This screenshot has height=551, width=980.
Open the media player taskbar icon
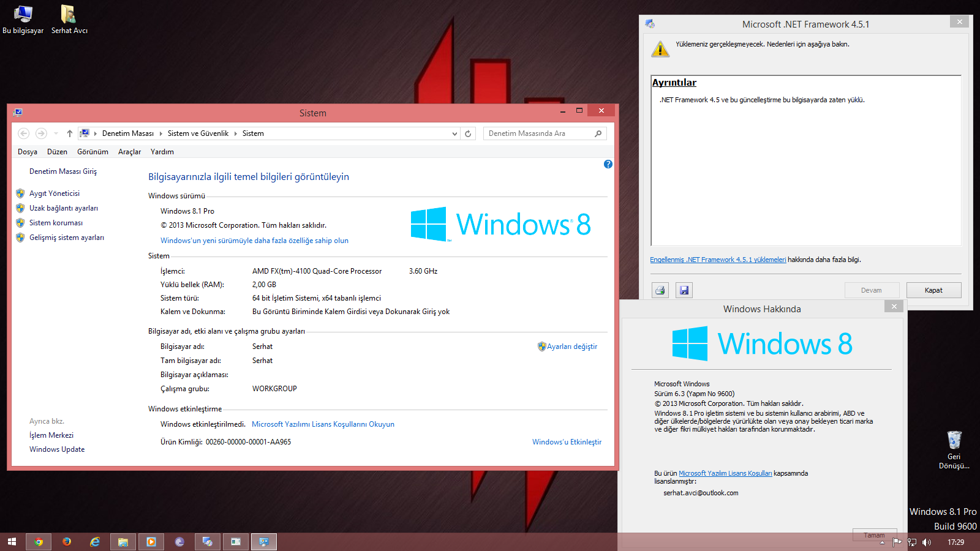[151, 542]
